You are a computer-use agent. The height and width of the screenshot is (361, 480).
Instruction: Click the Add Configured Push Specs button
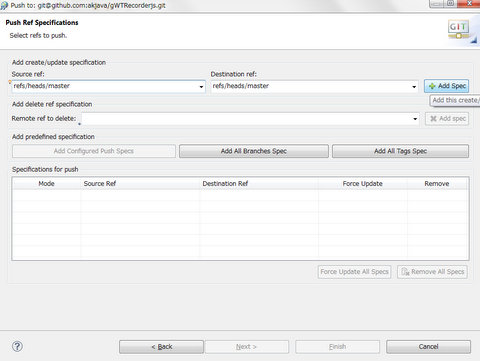coord(94,151)
